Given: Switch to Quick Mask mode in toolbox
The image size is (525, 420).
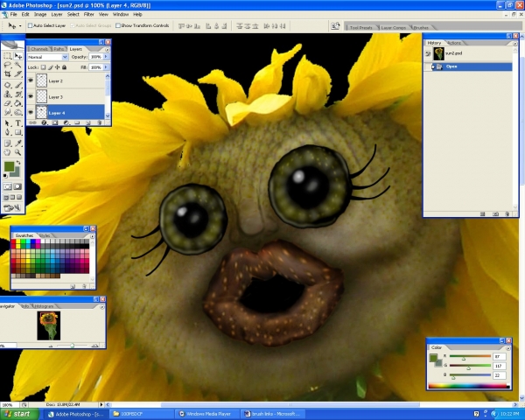Looking at the screenshot, I should point(18,186).
